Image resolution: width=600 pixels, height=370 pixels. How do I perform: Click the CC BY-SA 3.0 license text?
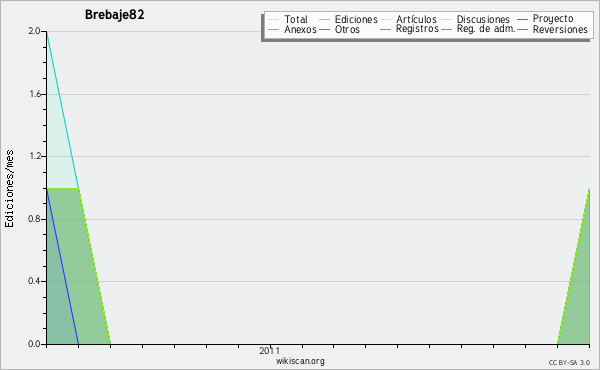pos(569,363)
